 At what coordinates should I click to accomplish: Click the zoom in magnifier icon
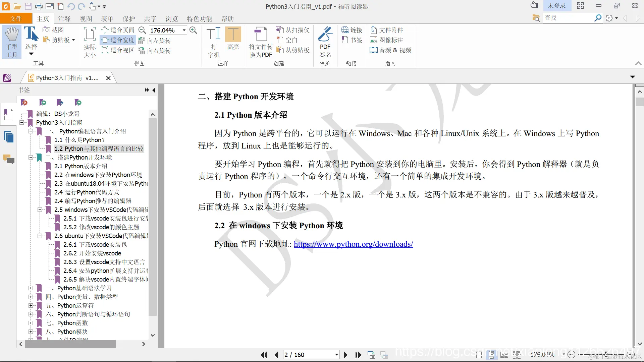(x=193, y=30)
